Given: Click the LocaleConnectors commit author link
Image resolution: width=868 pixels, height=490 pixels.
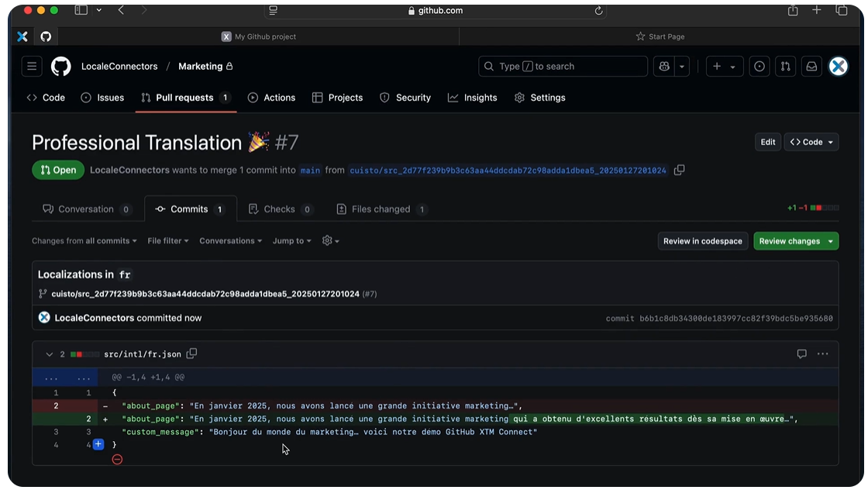Looking at the screenshot, I should coord(94,319).
